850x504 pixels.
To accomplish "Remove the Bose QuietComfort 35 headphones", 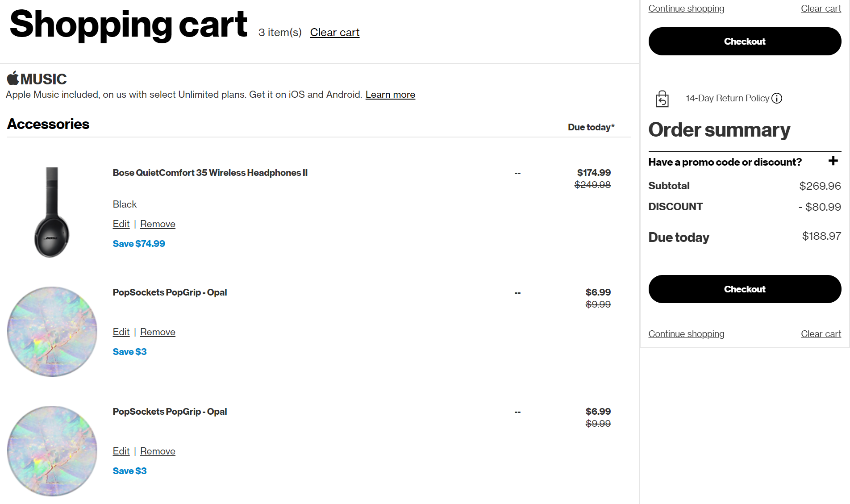I will pos(158,224).
